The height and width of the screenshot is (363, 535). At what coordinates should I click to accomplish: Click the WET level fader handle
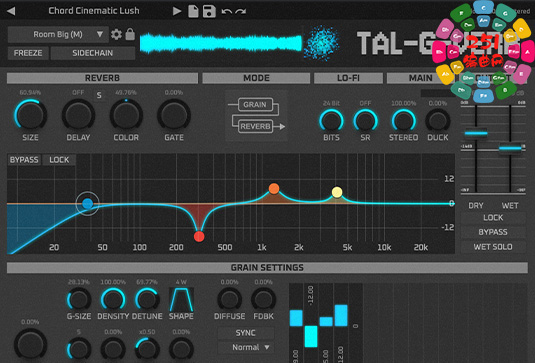click(510, 148)
